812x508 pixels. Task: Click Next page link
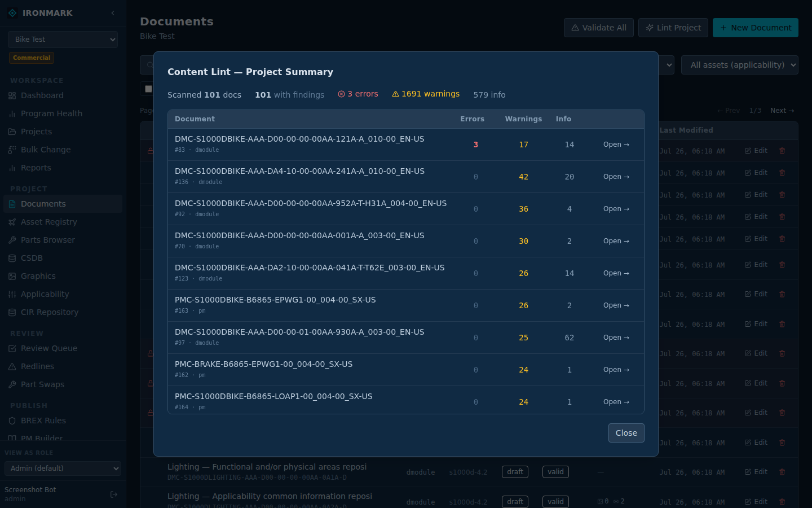coord(782,111)
